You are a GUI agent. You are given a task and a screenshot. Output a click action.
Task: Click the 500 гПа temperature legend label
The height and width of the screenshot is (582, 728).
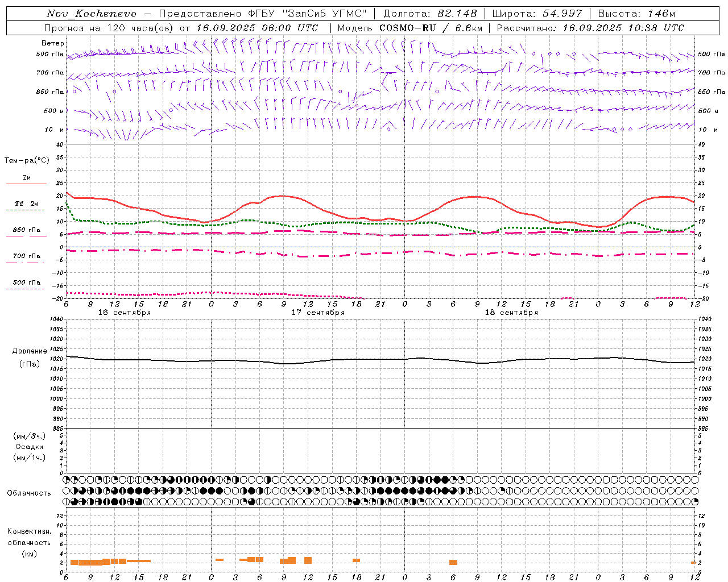(27, 282)
